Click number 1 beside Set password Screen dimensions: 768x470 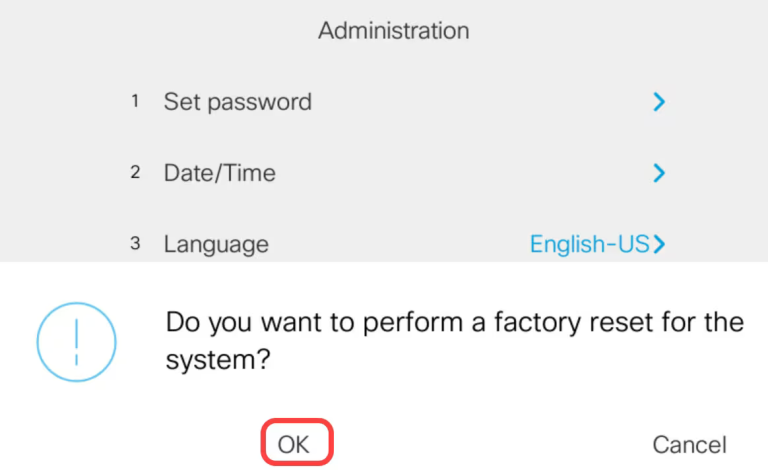pos(135,101)
